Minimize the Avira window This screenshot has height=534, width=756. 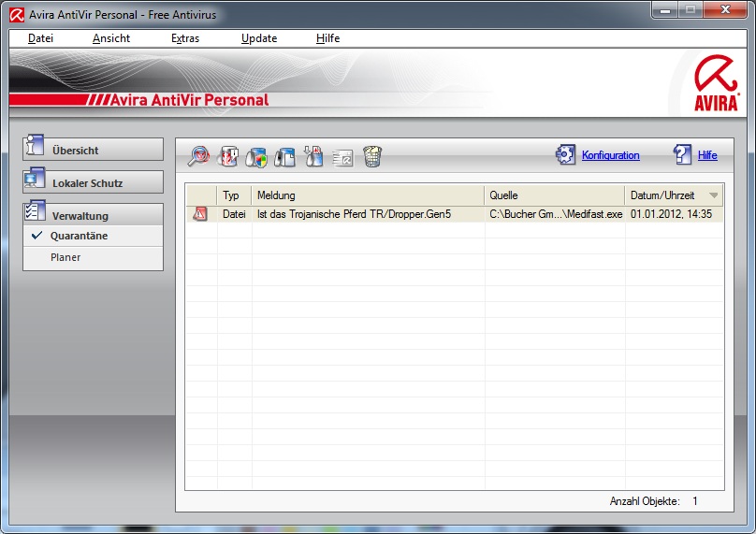point(665,9)
